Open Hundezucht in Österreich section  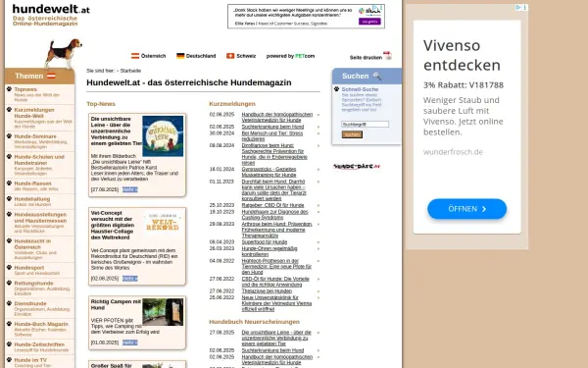[32, 244]
